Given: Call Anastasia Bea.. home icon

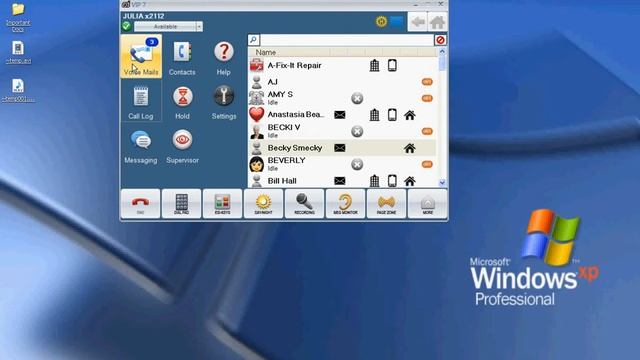Looking at the screenshot, I should tap(410, 115).
